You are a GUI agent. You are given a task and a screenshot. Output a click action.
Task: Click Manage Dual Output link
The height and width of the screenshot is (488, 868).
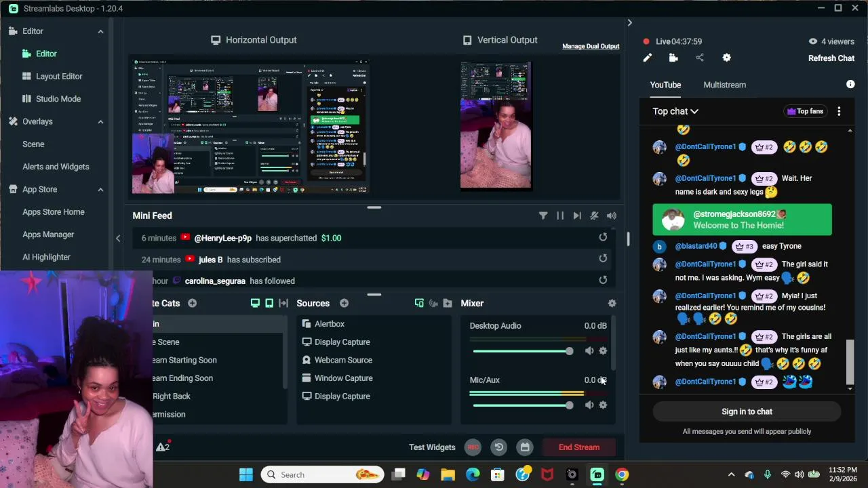pyautogui.click(x=591, y=46)
